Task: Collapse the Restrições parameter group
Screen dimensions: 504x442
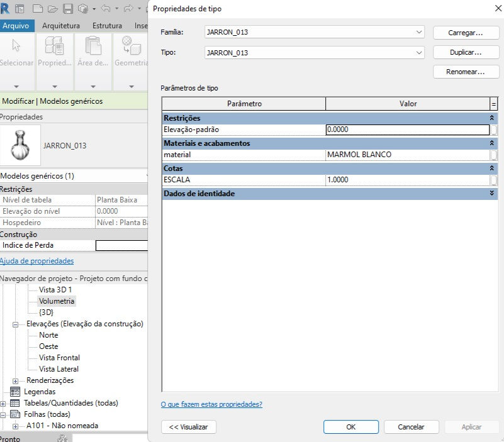Action: pos(491,118)
